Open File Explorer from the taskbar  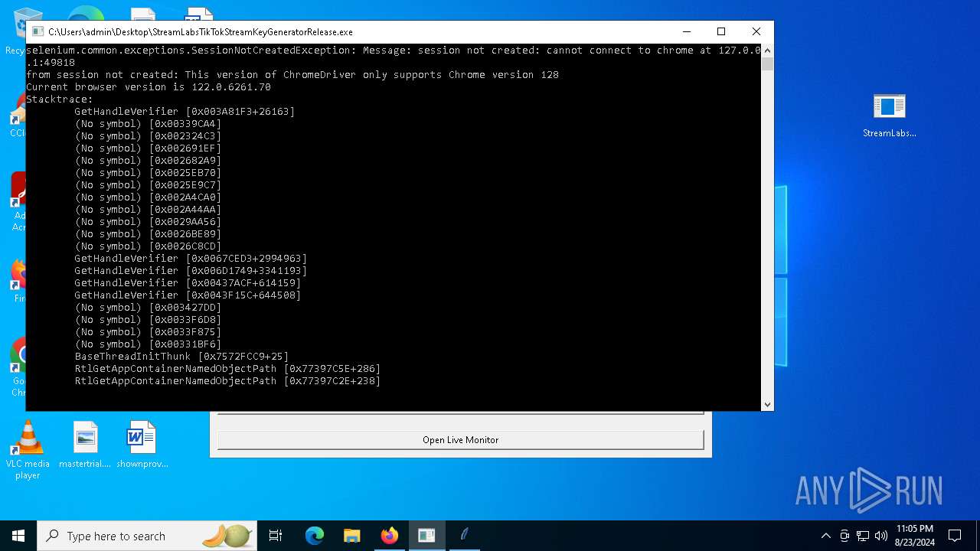(x=352, y=536)
